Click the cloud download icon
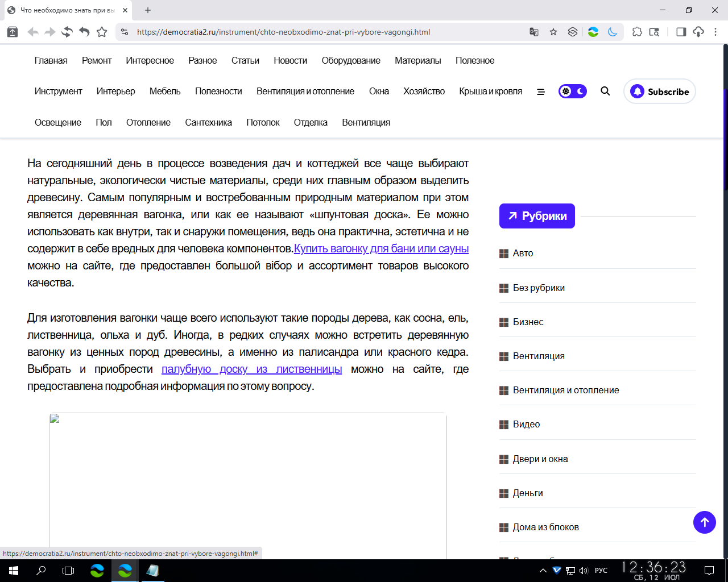The image size is (728, 582). (698, 32)
